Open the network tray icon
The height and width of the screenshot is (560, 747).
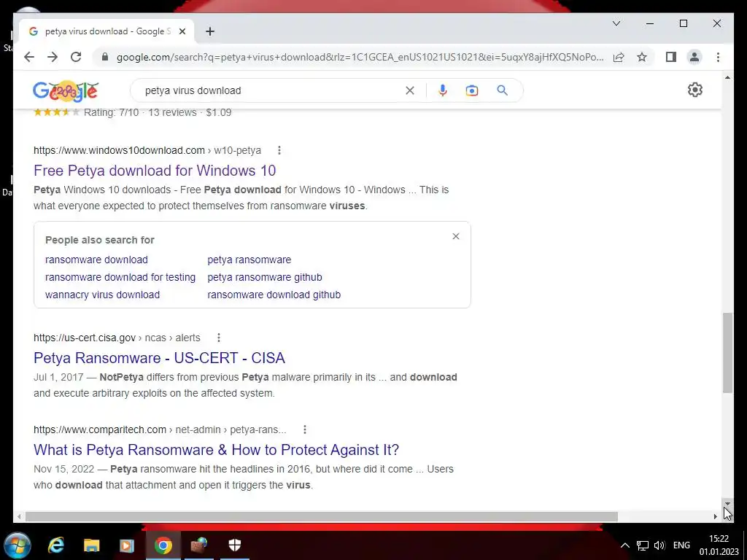click(x=643, y=545)
